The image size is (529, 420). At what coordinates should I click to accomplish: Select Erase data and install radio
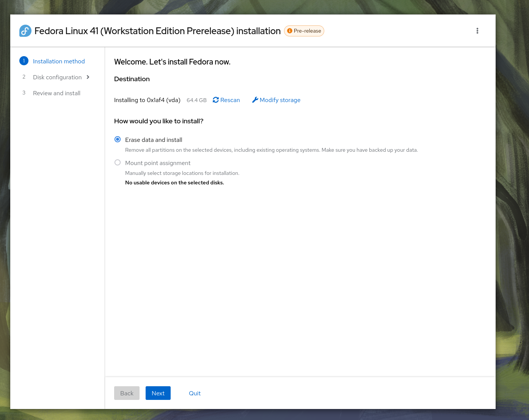pyautogui.click(x=118, y=140)
